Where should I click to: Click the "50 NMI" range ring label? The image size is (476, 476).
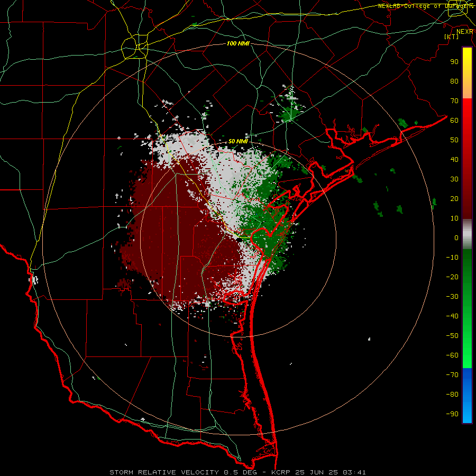point(238,141)
